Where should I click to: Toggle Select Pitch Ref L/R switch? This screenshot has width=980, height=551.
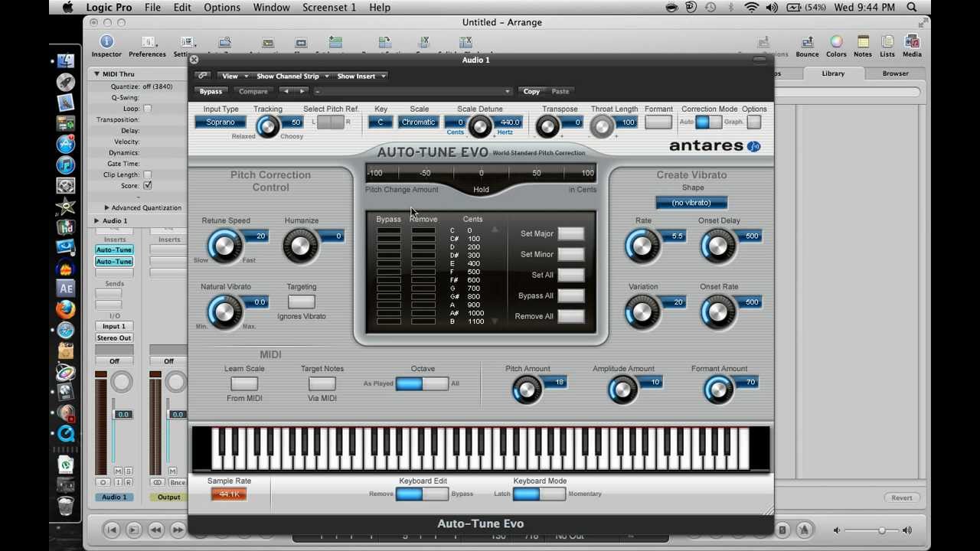330,122
